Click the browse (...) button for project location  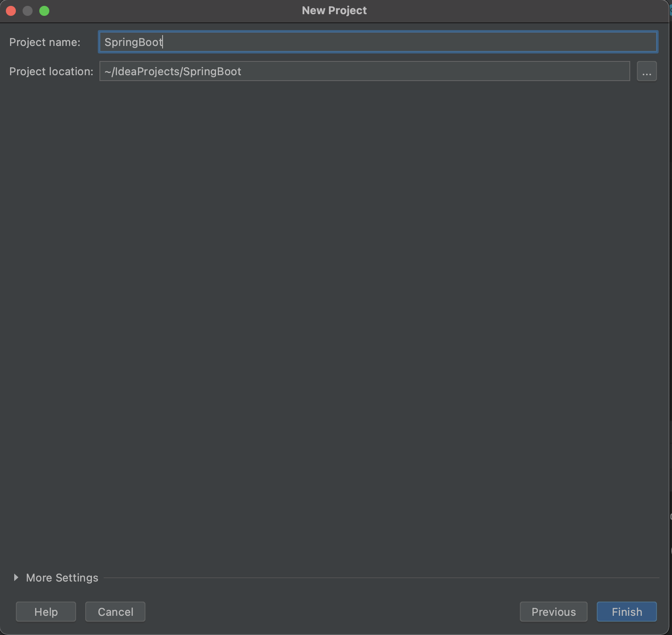click(x=646, y=71)
